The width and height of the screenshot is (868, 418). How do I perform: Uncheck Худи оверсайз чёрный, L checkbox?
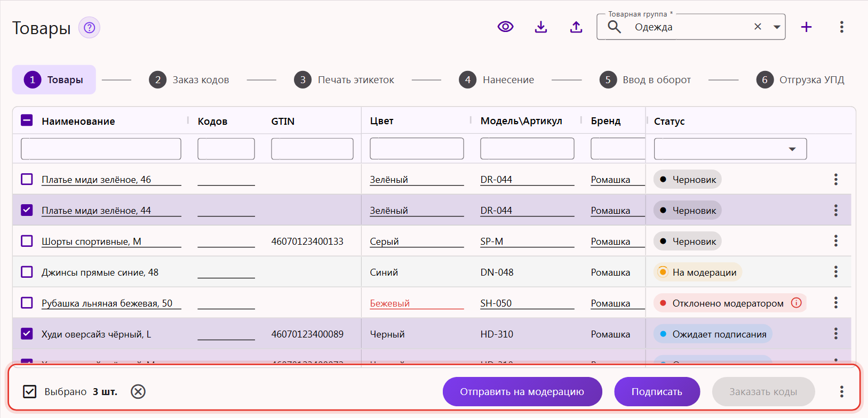(x=27, y=334)
